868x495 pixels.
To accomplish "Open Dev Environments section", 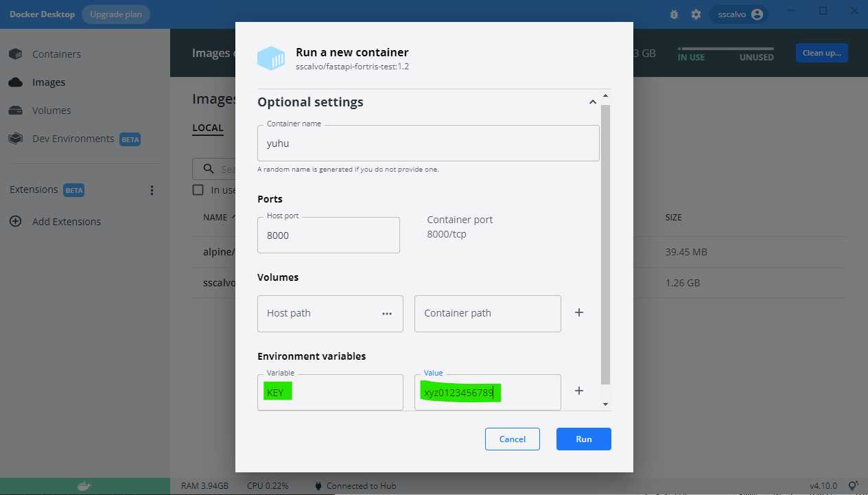I will (73, 139).
